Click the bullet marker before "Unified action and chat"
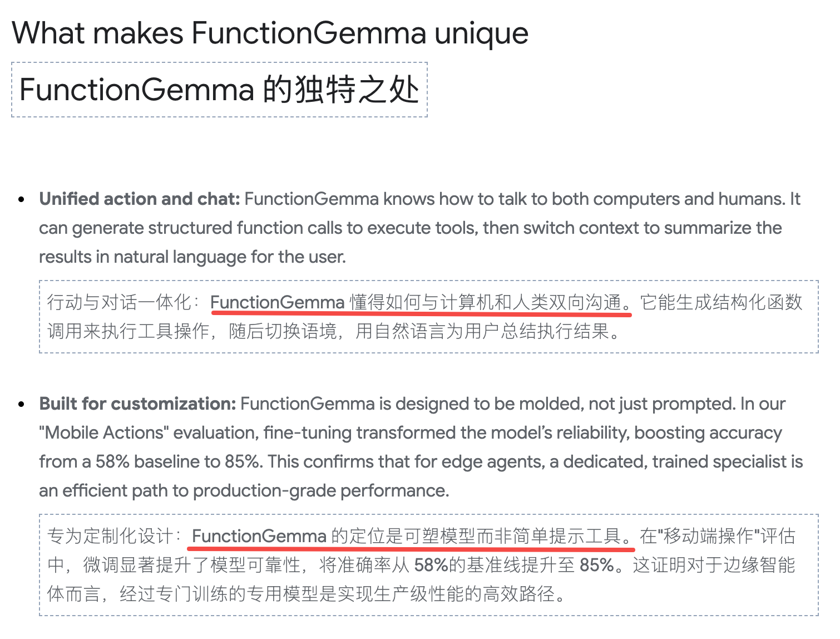The height and width of the screenshot is (639, 840). [x=22, y=200]
